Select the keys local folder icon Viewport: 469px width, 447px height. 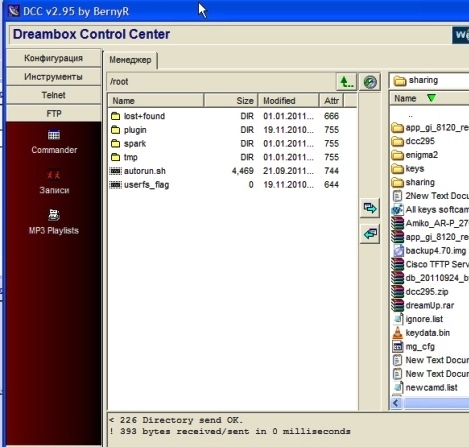coord(397,169)
